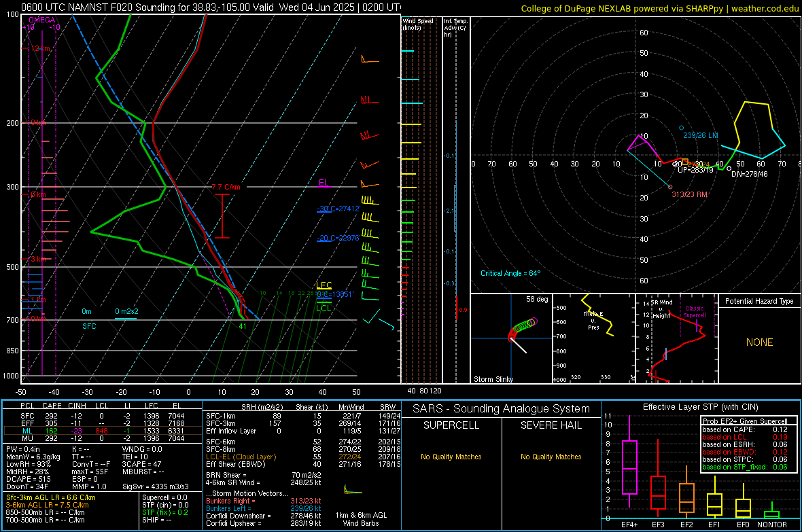Click No Quality Matches under SEVERE HAIL
Screen dimensions: 802x532
[551, 457]
